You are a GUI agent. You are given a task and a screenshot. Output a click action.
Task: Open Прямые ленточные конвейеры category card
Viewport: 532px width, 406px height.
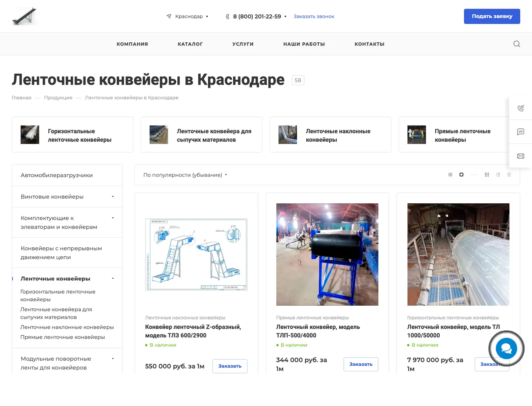pyautogui.click(x=454, y=135)
